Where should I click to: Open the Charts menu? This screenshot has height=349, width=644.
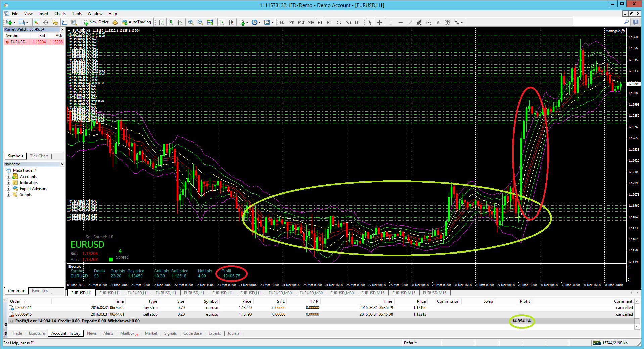point(60,14)
